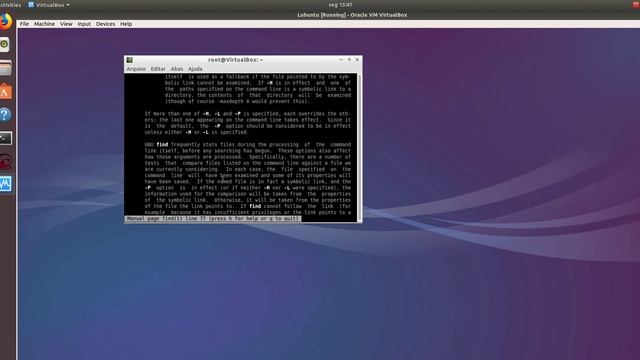Open the VirtualBox Help menu
Image resolution: width=640 pixels, height=360 pixels.
pos(126,24)
